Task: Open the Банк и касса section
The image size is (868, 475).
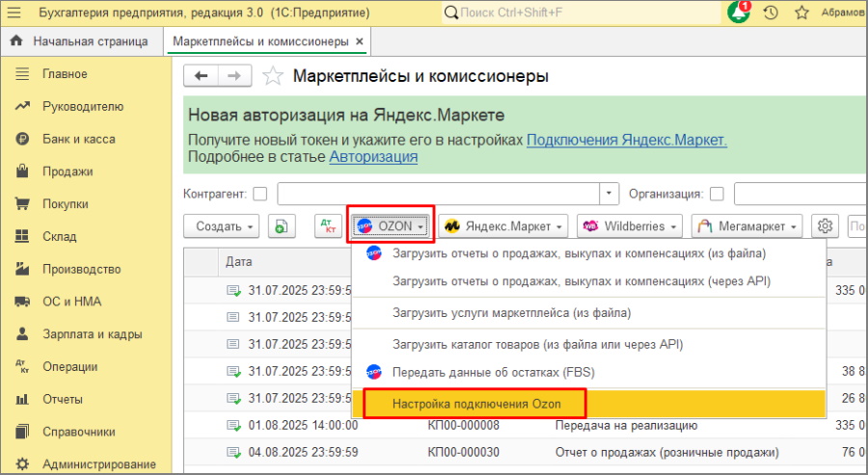Action: coord(79,140)
